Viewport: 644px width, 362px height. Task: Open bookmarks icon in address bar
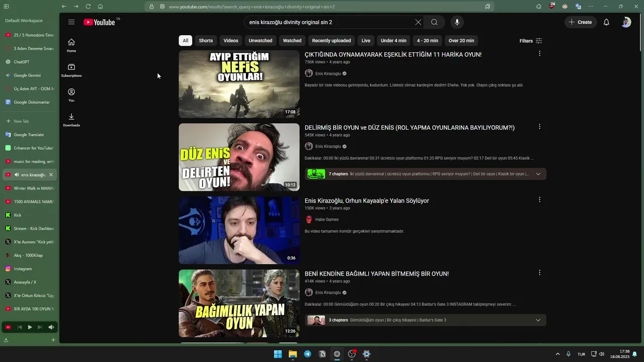(488, 7)
